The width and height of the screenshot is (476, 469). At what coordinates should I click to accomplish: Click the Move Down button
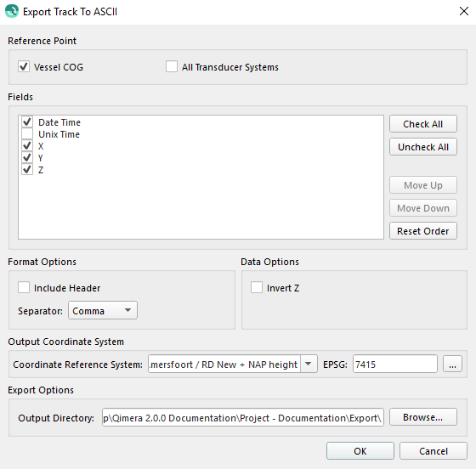tap(423, 208)
